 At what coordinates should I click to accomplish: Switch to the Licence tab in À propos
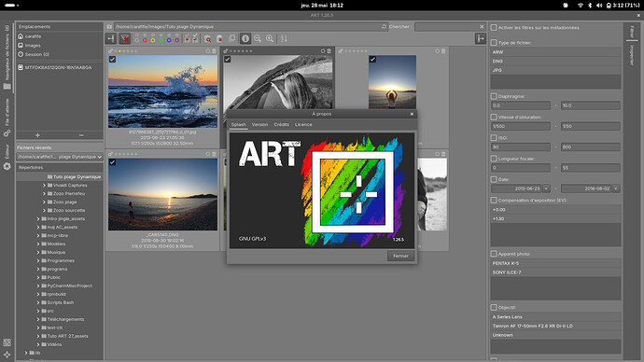(303, 124)
